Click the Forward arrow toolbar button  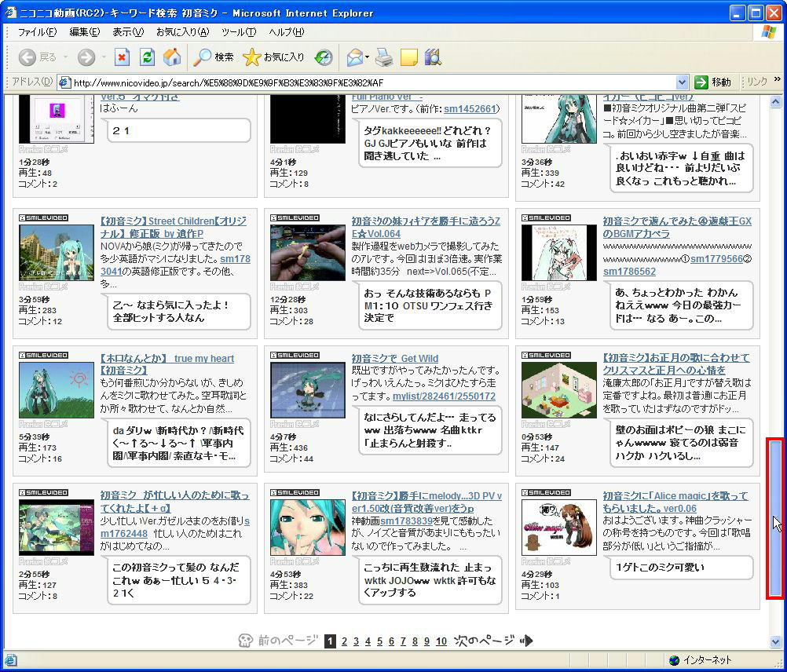coord(86,57)
